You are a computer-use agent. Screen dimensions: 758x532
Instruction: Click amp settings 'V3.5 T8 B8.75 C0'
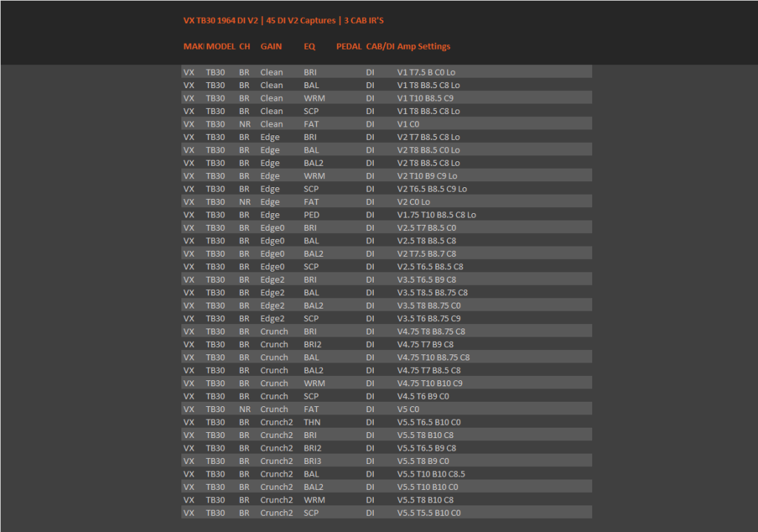click(x=429, y=306)
